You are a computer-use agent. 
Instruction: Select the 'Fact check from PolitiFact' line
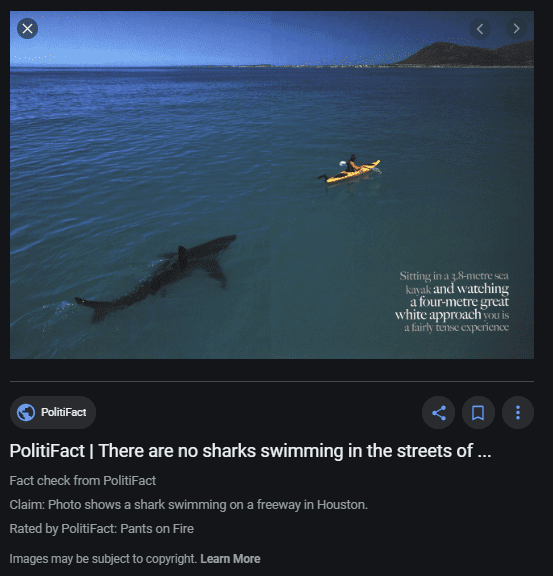pos(83,480)
